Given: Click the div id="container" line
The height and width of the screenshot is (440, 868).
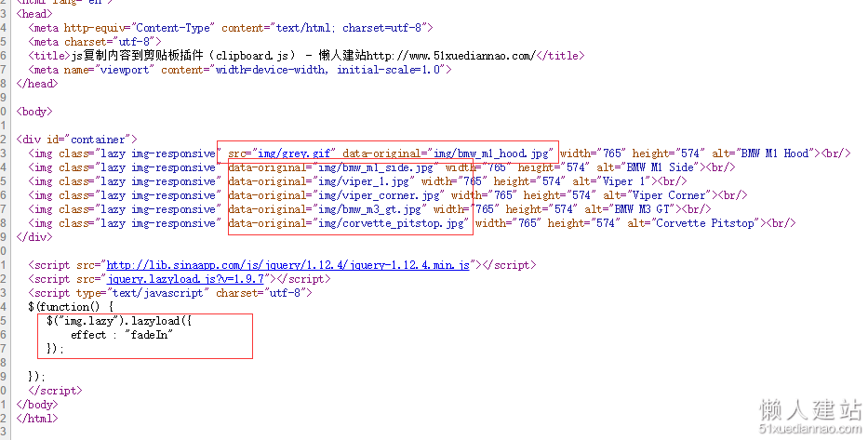Looking at the screenshot, I should pos(76,140).
